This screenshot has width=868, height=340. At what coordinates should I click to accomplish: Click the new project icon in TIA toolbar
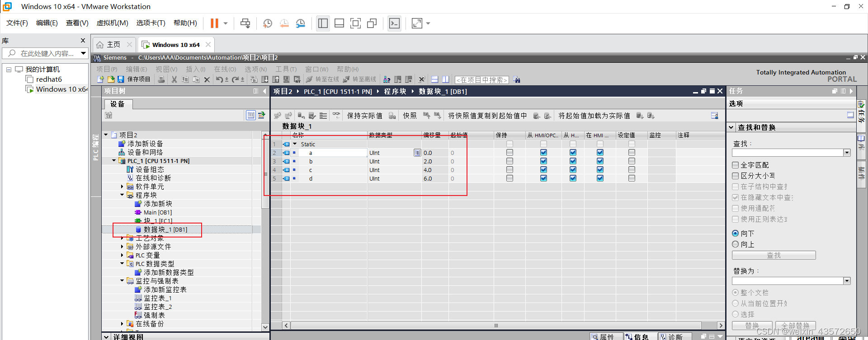(100, 79)
